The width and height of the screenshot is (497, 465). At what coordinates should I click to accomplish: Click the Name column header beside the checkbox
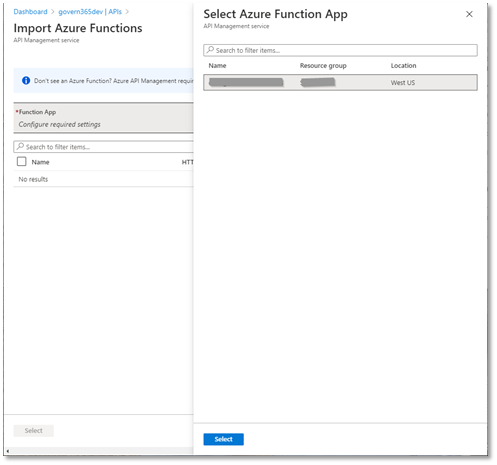(x=40, y=162)
